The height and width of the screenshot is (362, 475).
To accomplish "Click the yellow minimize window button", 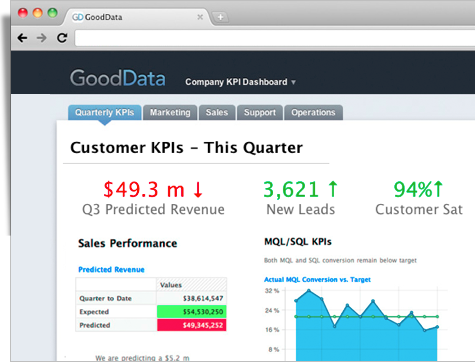I will 37,13.
